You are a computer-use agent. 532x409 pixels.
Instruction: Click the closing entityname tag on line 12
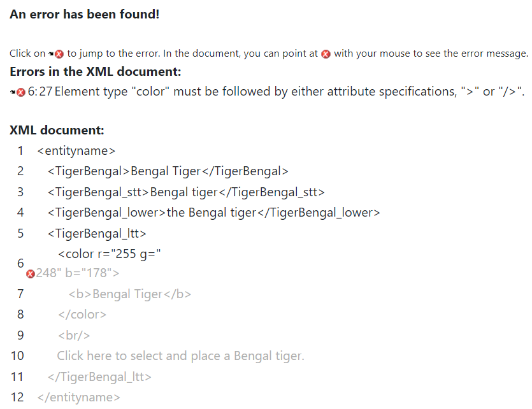point(78,397)
